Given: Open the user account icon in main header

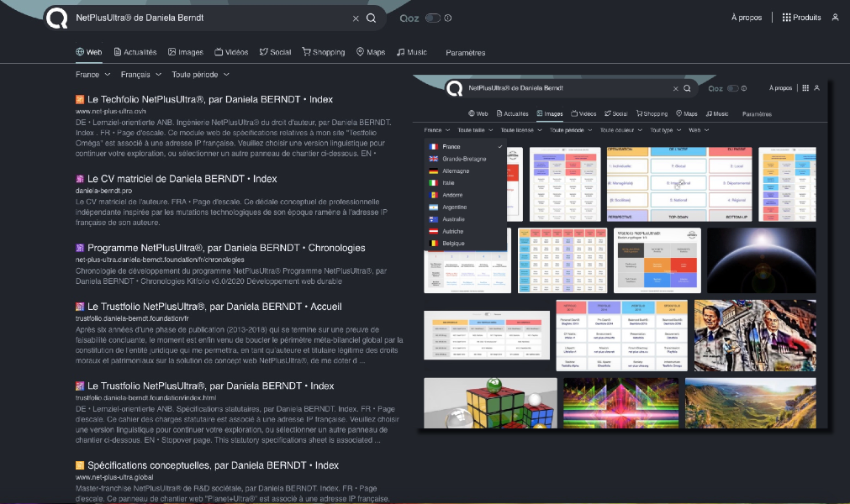Looking at the screenshot, I should point(836,18).
